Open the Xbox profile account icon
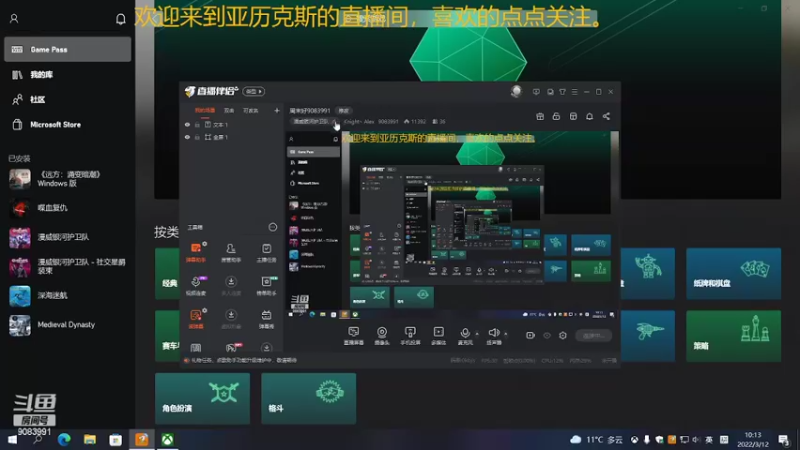 point(14,19)
